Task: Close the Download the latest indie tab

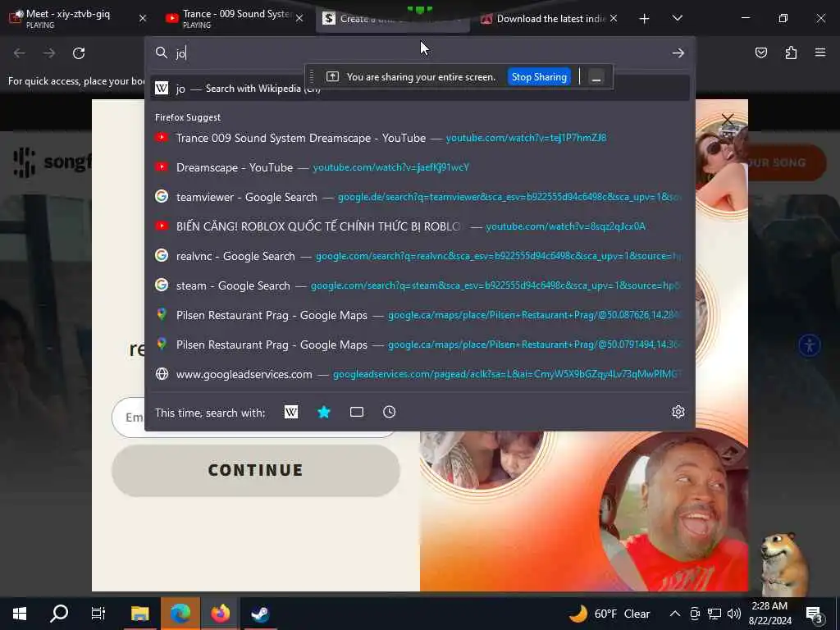Action: (x=614, y=18)
